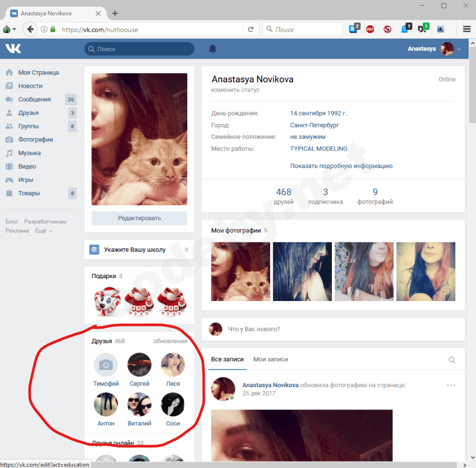Click the D extension icon with green badge
This screenshot has height=468, width=476.
423,28
